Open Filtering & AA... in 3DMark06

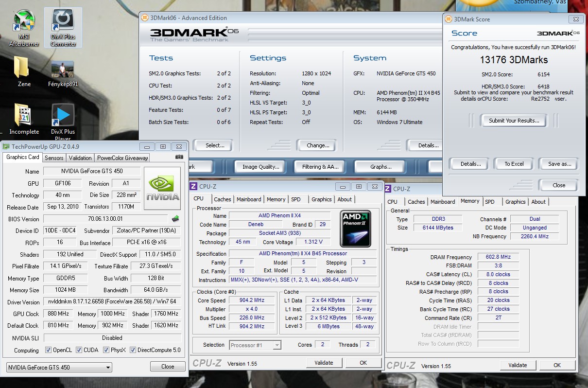point(320,167)
